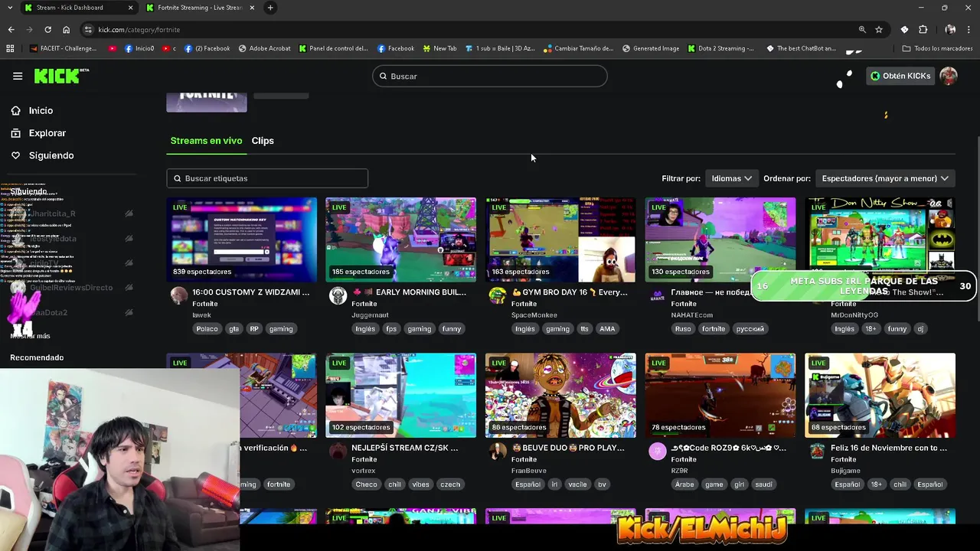Click the Juggernaut channel avatar

(338, 296)
